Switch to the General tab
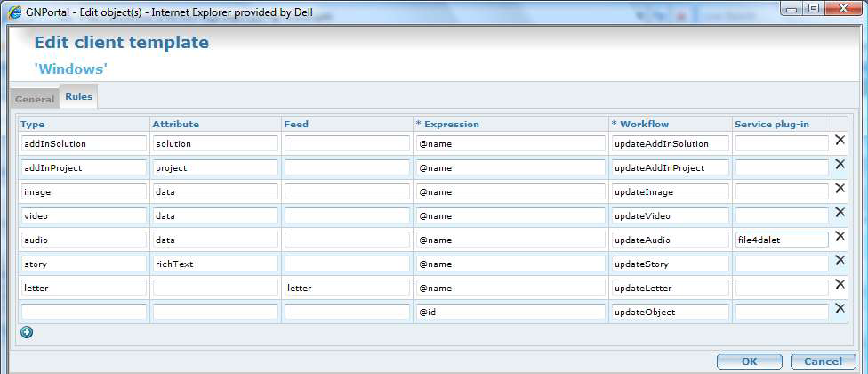Screen dimensions: 868x374 35,99
